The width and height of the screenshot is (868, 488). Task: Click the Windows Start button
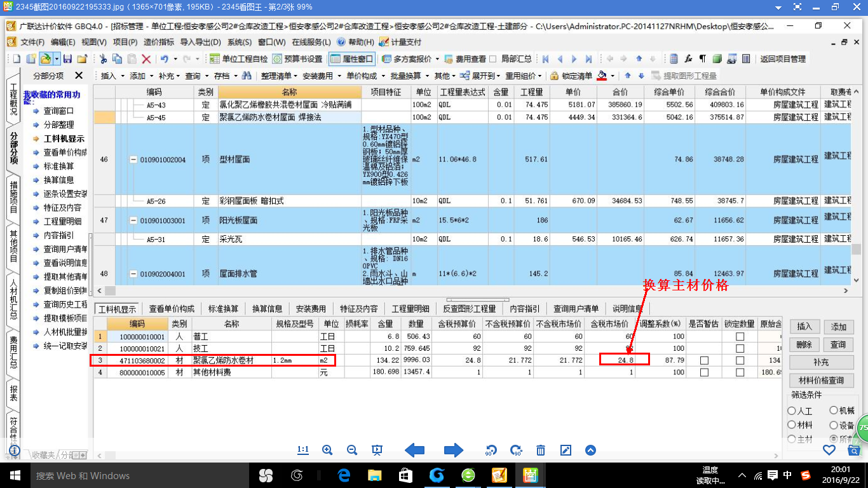(x=15, y=475)
